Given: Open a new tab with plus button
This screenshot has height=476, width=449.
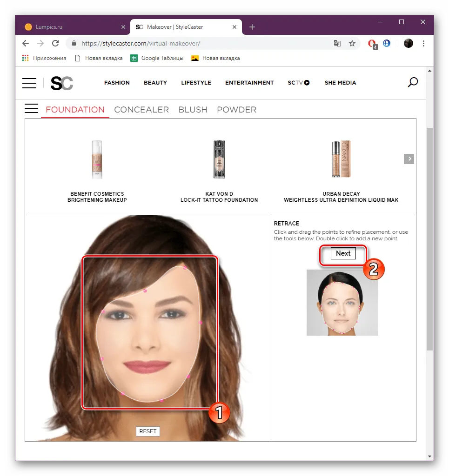Looking at the screenshot, I should [252, 27].
